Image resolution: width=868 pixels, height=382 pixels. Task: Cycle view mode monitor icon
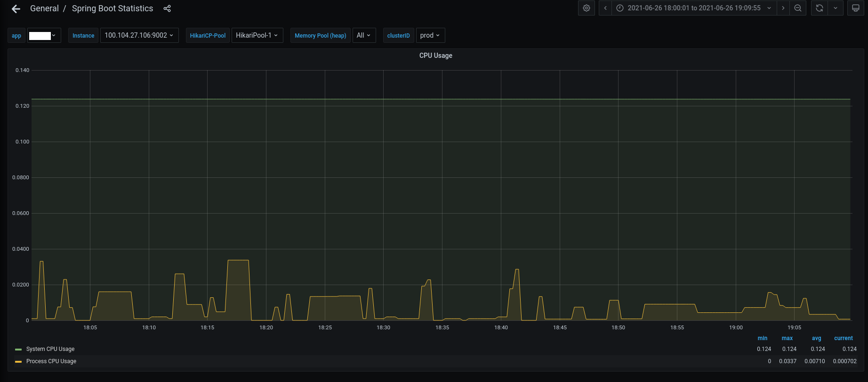[856, 8]
